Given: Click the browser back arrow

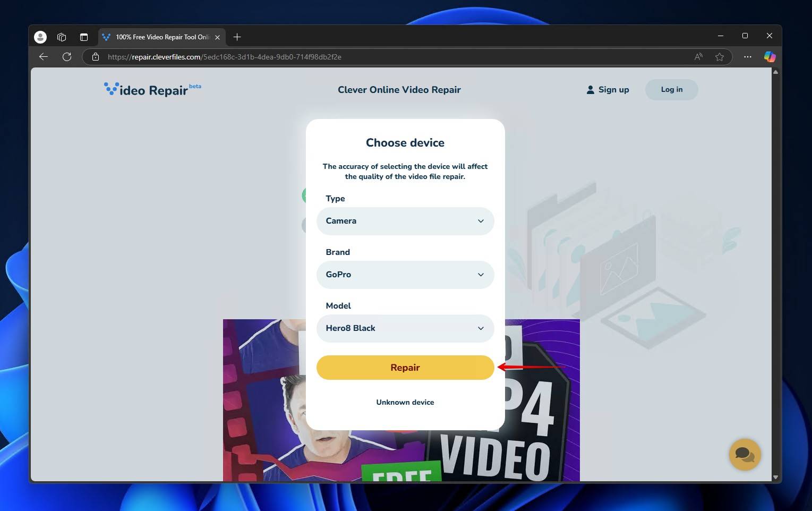Looking at the screenshot, I should click(x=44, y=57).
